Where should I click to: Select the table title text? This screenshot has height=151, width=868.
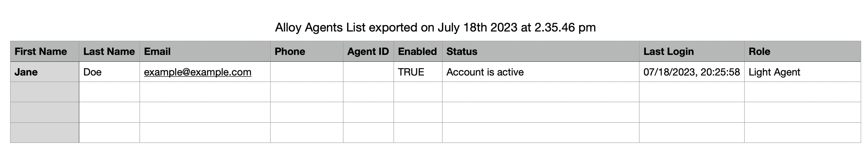(x=435, y=27)
